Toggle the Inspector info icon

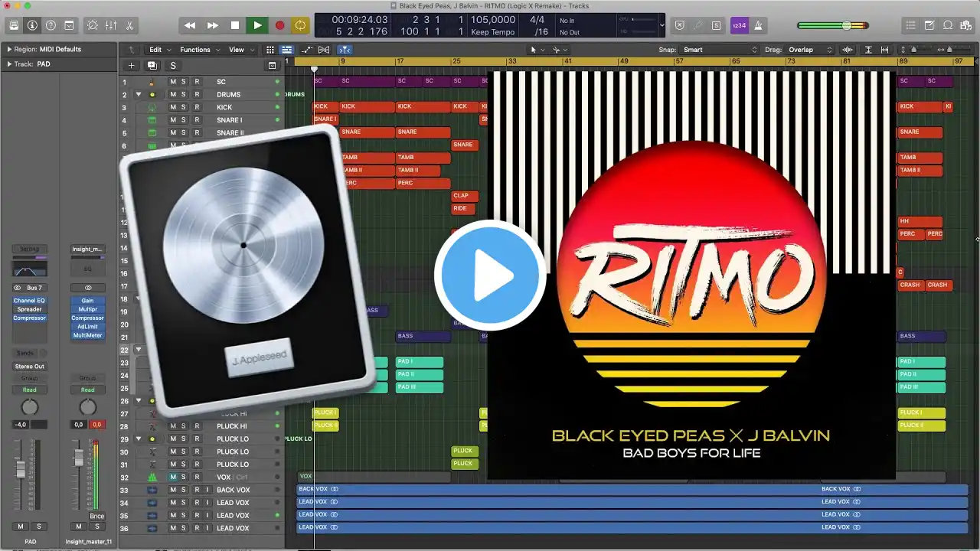point(32,25)
